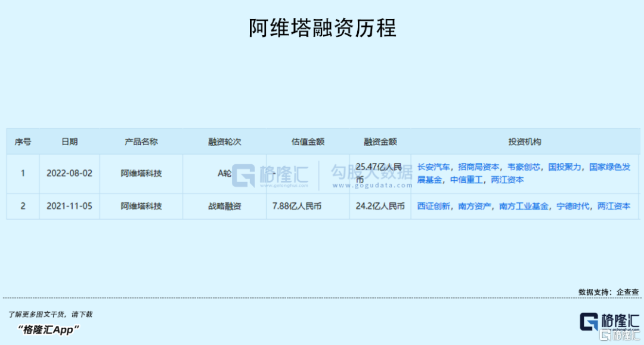
Task: Click the 融资金额 column header
Action: tap(380, 142)
